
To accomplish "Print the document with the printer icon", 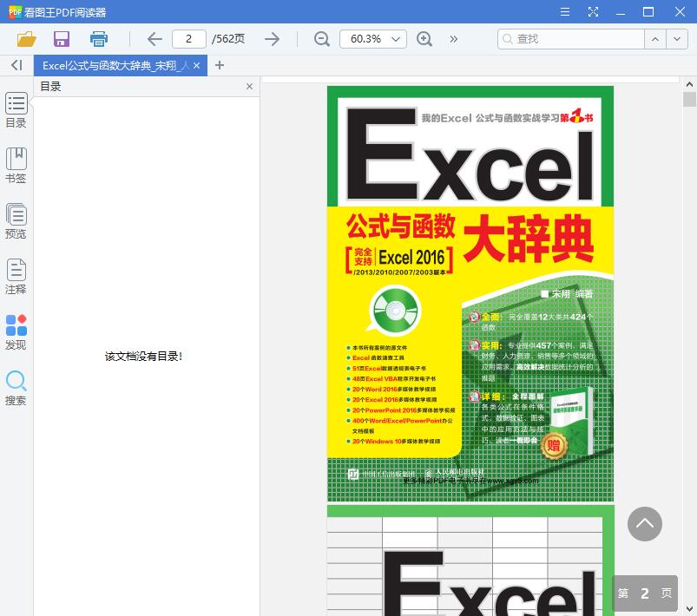I will (99, 39).
